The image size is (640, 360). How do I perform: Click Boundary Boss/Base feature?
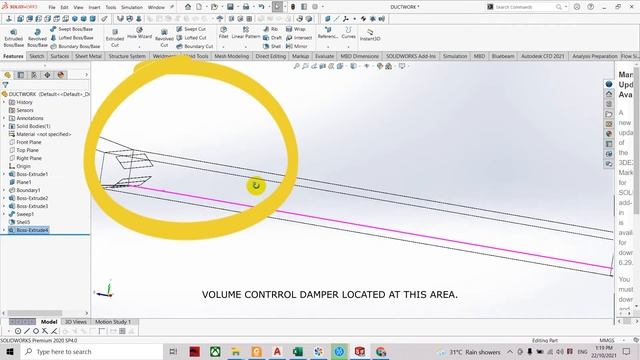[75, 46]
